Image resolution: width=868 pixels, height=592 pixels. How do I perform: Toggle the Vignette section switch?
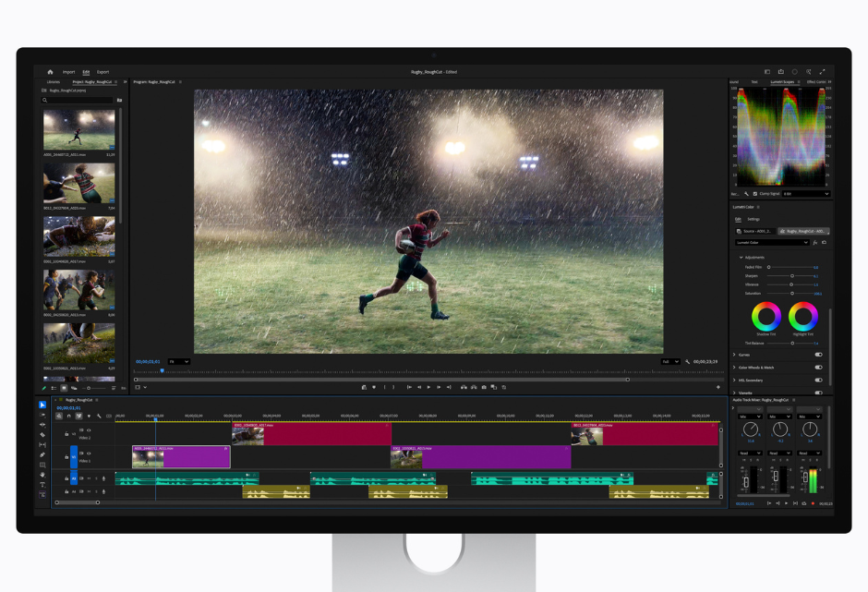(818, 393)
